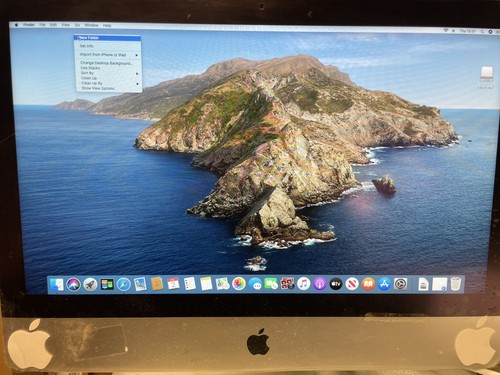Expand the Clean Up By submenu
The image size is (500, 375).
pos(108,83)
